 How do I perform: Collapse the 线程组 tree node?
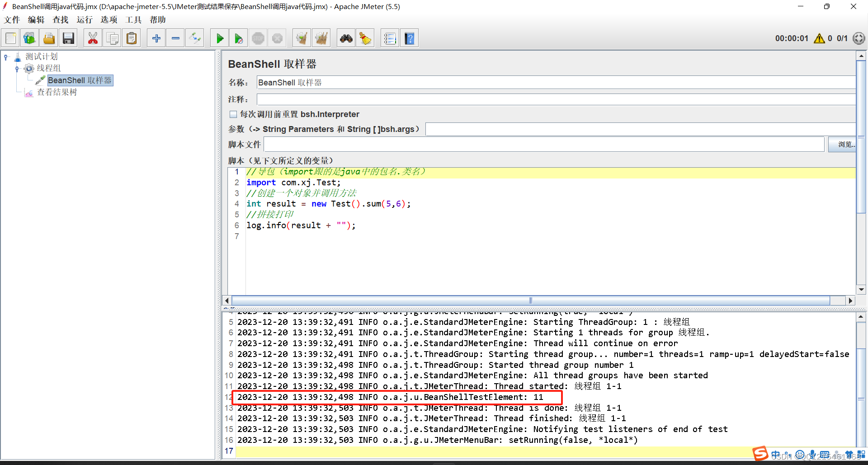[x=17, y=69]
